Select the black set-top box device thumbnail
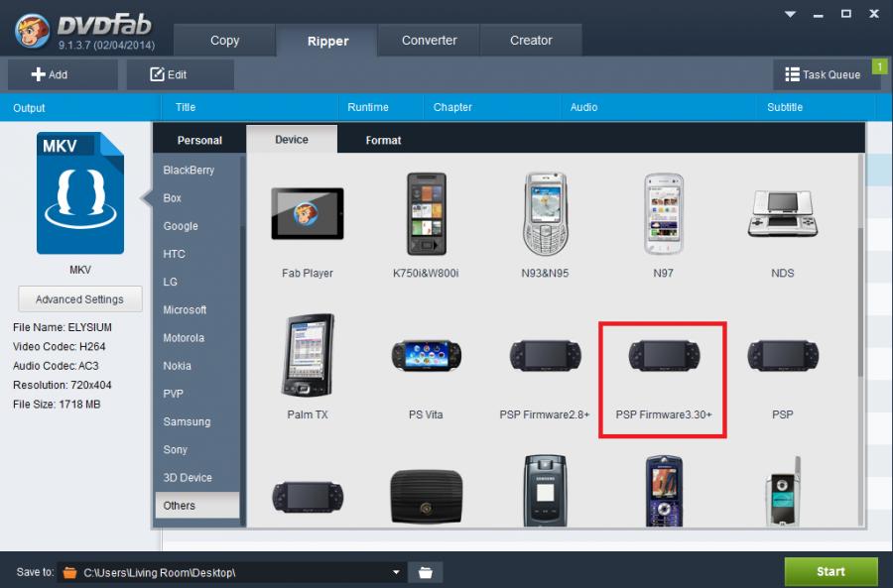 426,496
